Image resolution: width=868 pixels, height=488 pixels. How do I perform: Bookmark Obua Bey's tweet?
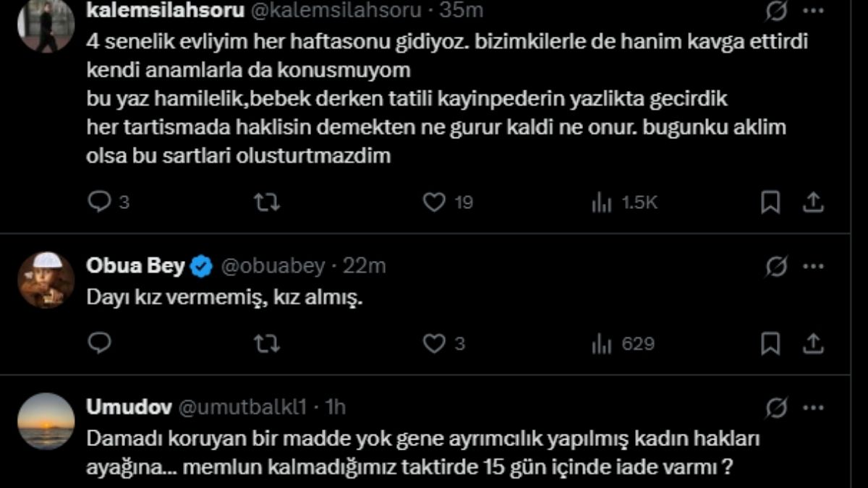770,344
